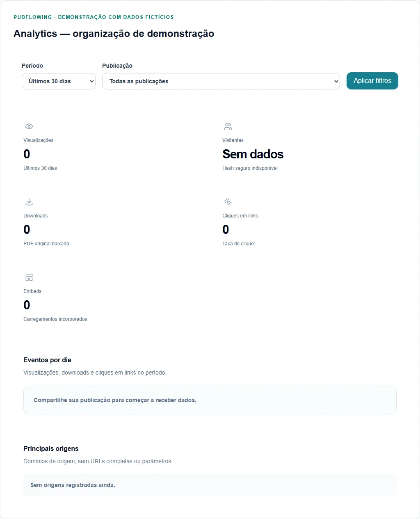This screenshot has height=519, width=420.
Task: Click the users icon above Visitantes
Action: [x=228, y=126]
